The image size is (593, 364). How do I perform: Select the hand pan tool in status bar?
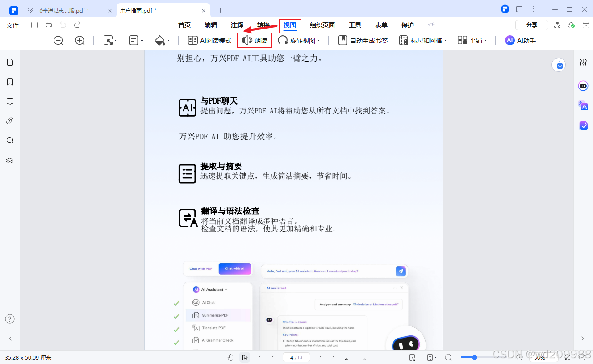pyautogui.click(x=231, y=357)
